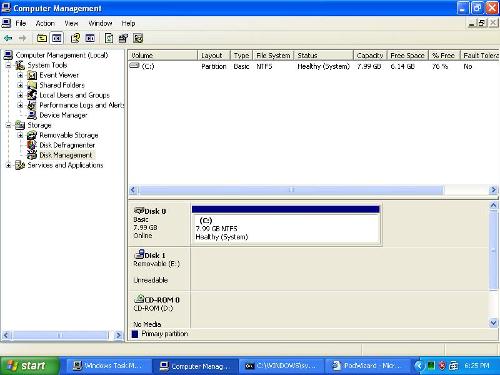Click the C: primary partition dark blue bar
This screenshot has height=375, width=500.
click(285, 209)
